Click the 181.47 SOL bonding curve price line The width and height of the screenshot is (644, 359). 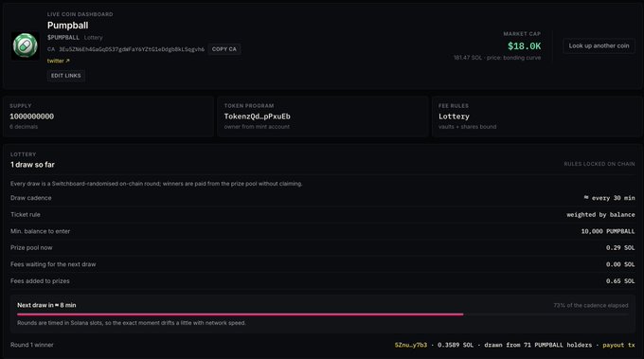[x=497, y=58]
